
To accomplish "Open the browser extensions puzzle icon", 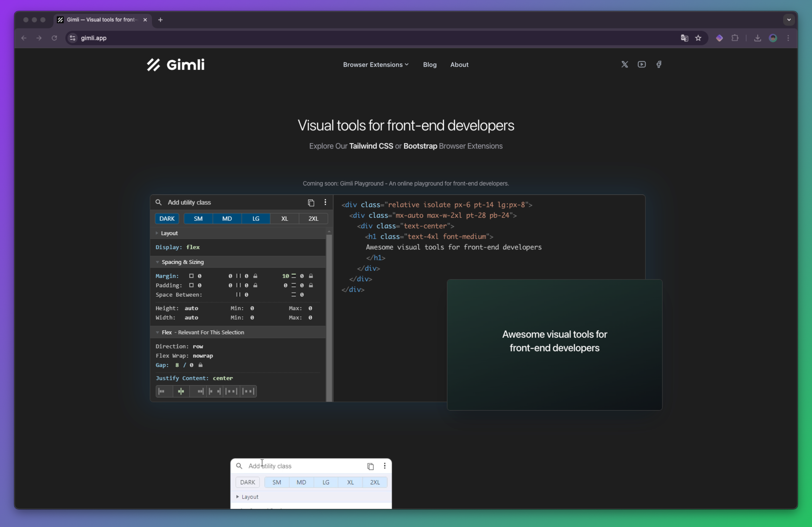I will [735, 38].
